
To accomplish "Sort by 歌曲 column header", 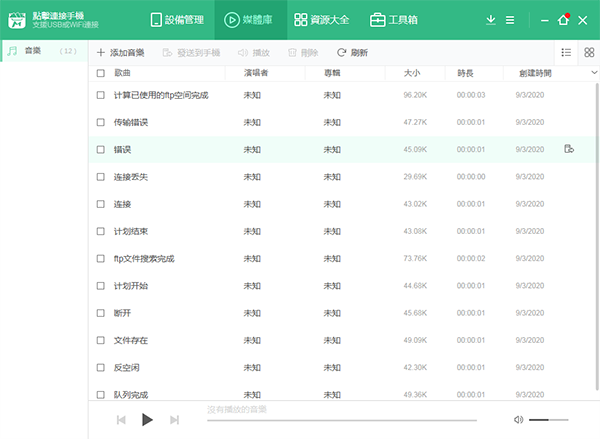I will (x=122, y=73).
